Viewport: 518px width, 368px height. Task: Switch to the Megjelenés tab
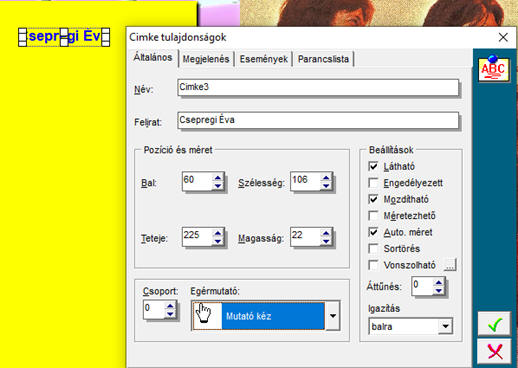pos(206,59)
